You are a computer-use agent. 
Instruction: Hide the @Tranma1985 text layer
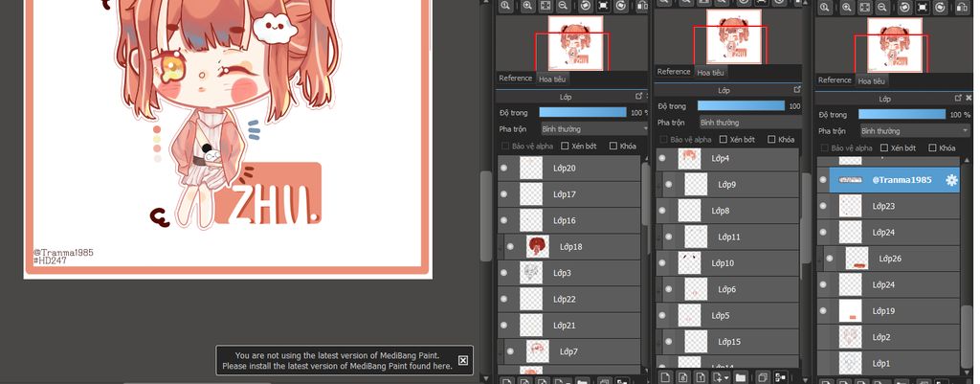point(822,179)
